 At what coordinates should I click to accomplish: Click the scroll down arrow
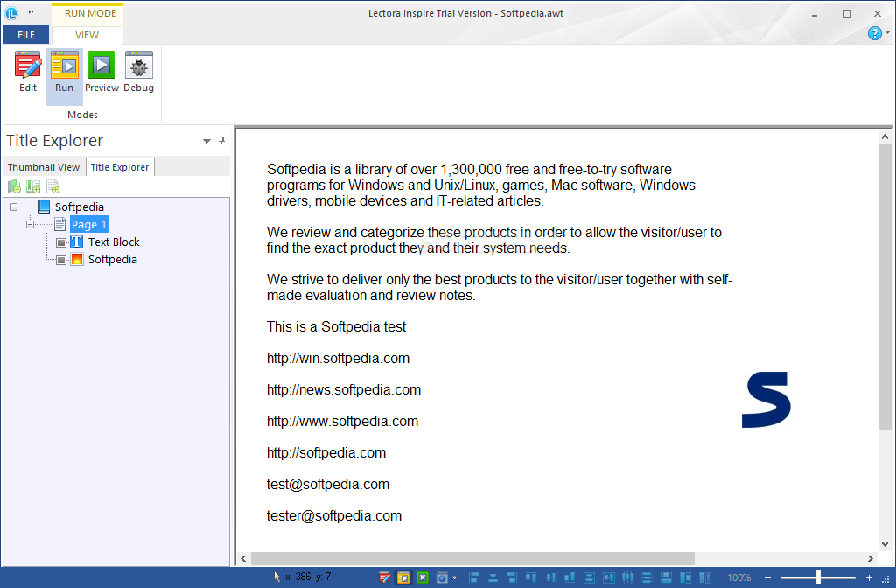tap(885, 544)
